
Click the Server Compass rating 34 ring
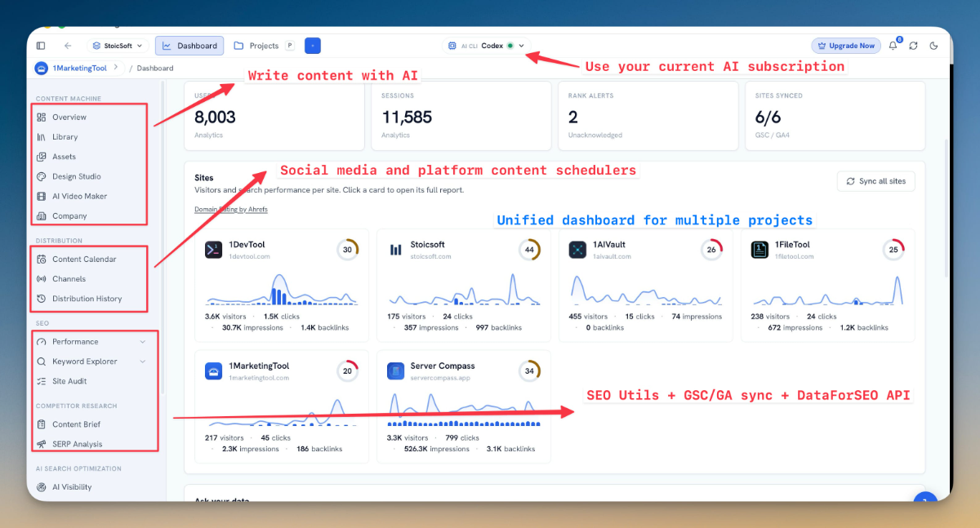529,371
